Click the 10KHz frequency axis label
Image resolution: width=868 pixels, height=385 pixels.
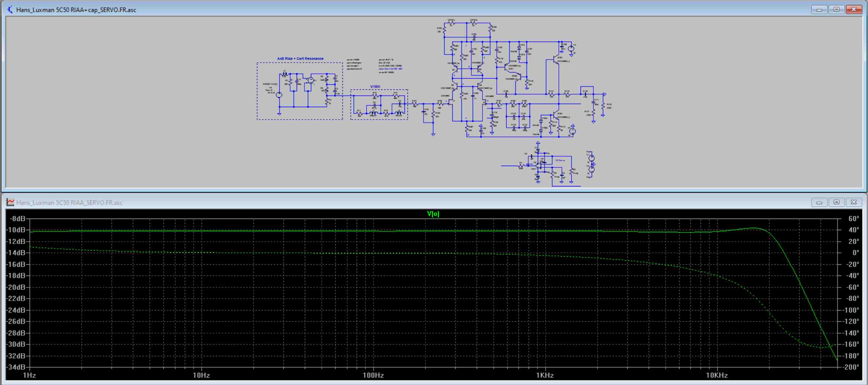click(x=717, y=375)
